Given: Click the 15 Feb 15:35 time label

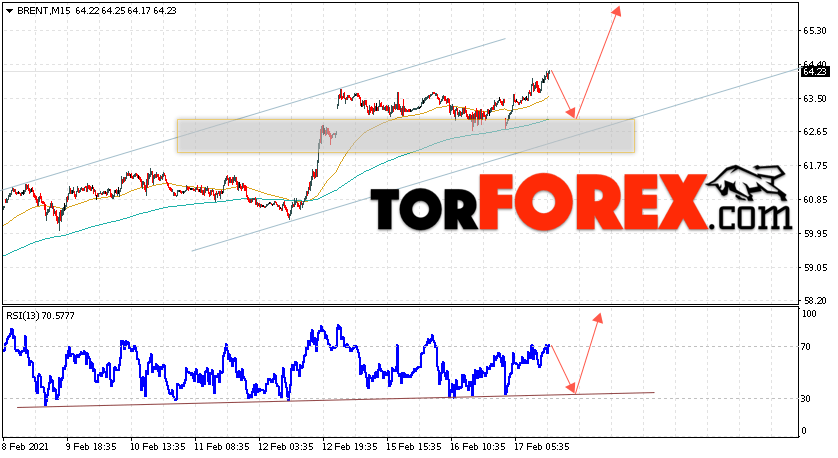Looking at the screenshot, I should (414, 446).
